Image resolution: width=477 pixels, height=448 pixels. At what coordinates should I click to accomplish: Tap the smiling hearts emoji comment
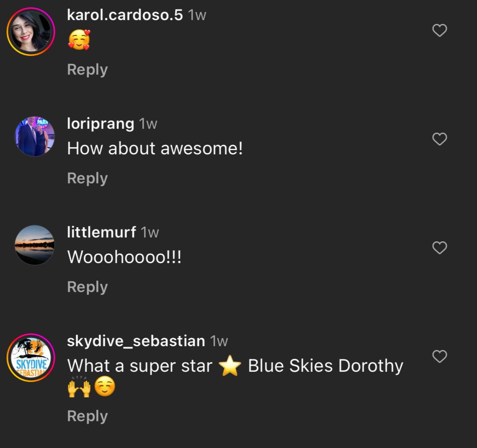click(x=79, y=40)
